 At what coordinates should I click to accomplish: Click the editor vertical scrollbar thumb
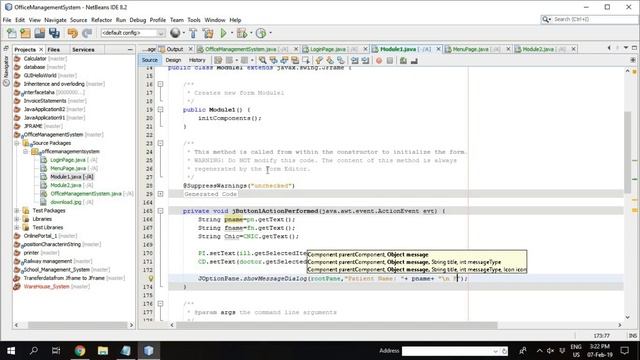click(x=627, y=152)
